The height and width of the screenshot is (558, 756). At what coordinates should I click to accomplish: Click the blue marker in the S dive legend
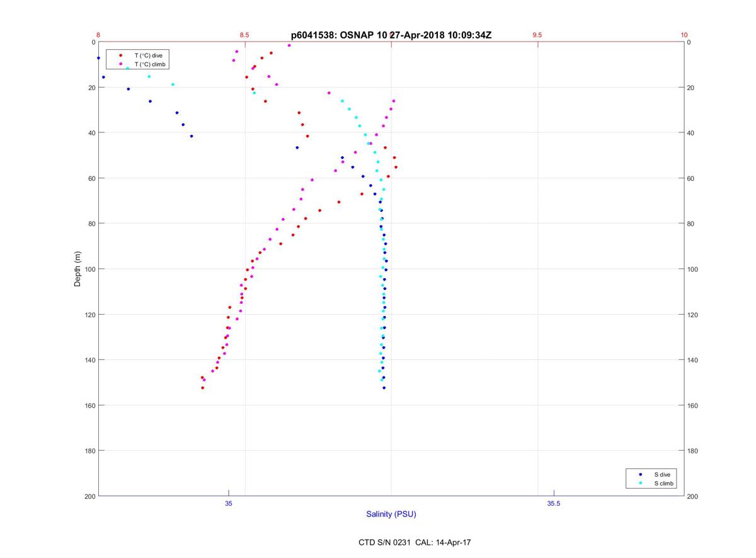pos(640,474)
